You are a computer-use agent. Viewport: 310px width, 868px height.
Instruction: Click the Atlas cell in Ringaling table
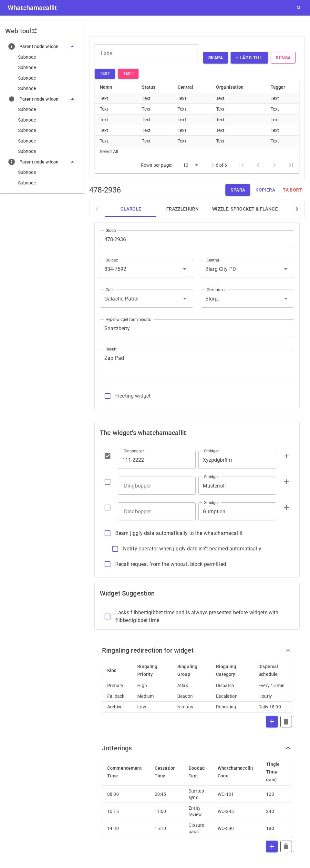click(x=183, y=686)
